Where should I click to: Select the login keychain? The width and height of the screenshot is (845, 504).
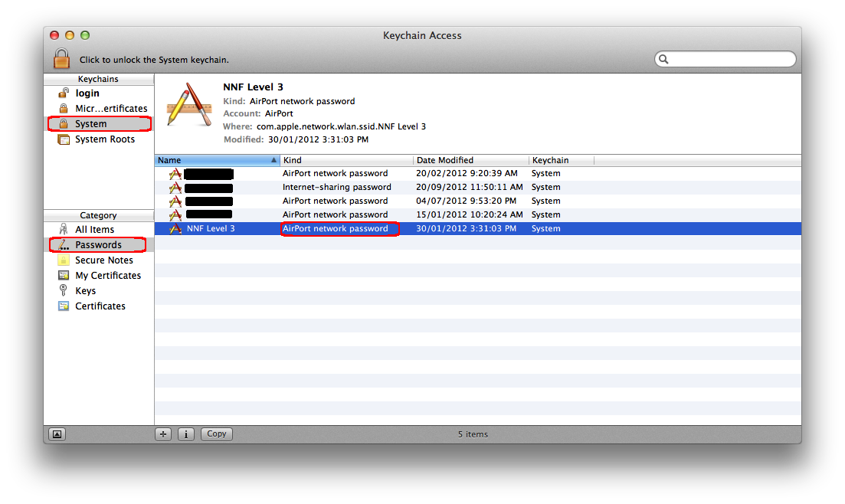point(99,93)
